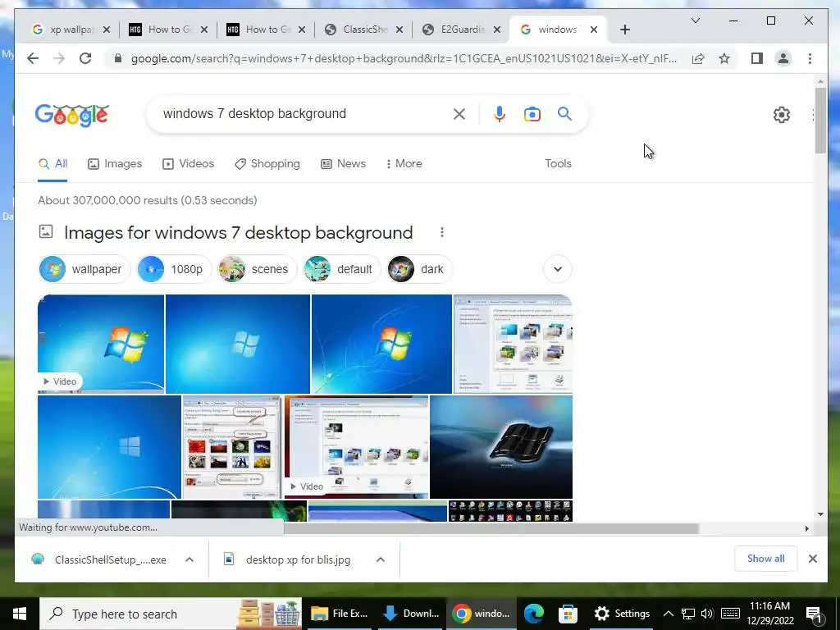Submit search with the magnifier icon
Viewport: 840px width, 630px height.
point(564,113)
